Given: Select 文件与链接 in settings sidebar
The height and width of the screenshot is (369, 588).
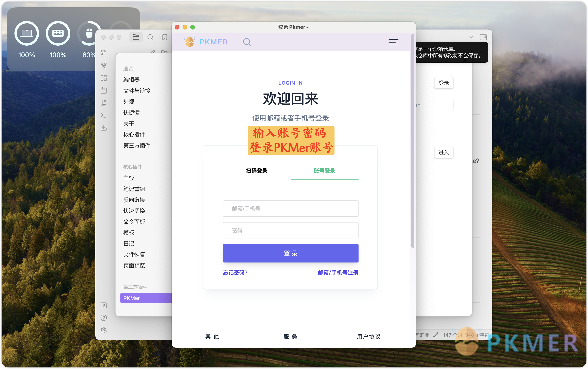Looking at the screenshot, I should 137,91.
